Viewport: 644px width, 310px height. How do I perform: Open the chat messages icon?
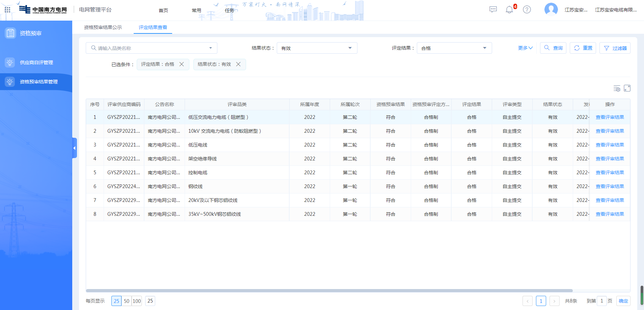[x=493, y=9]
